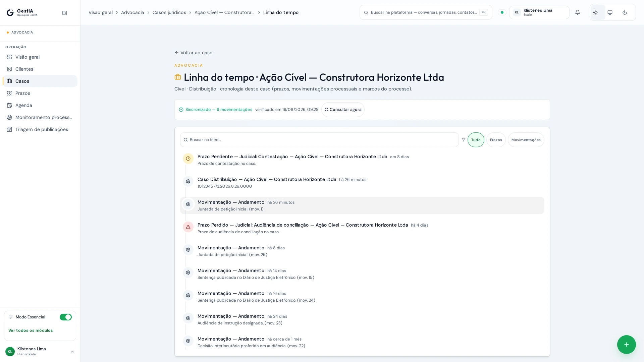Viewport: 644px width, 362px height.
Task: Switch to dark theme moon icon
Action: 625,12
